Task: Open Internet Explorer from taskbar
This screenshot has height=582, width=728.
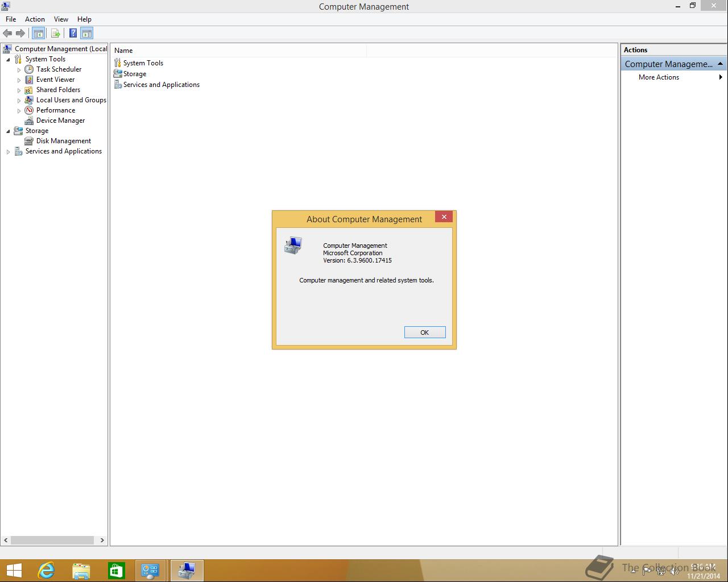Action: [46, 571]
